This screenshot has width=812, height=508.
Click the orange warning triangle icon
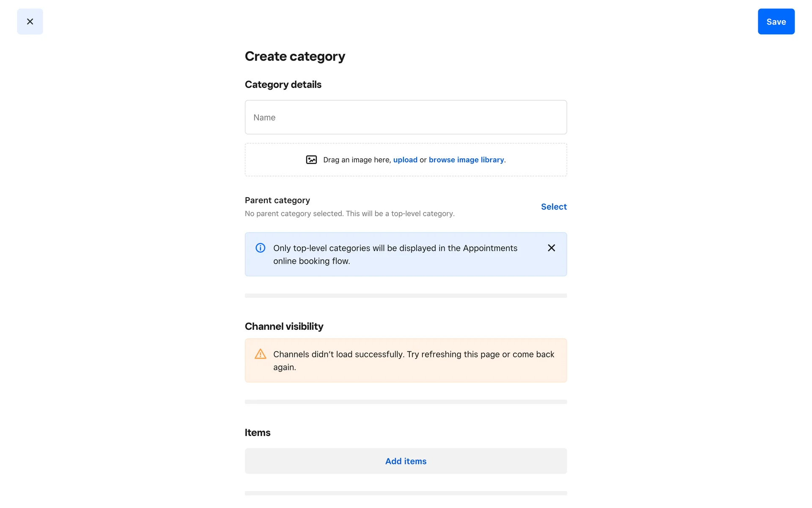261,354
